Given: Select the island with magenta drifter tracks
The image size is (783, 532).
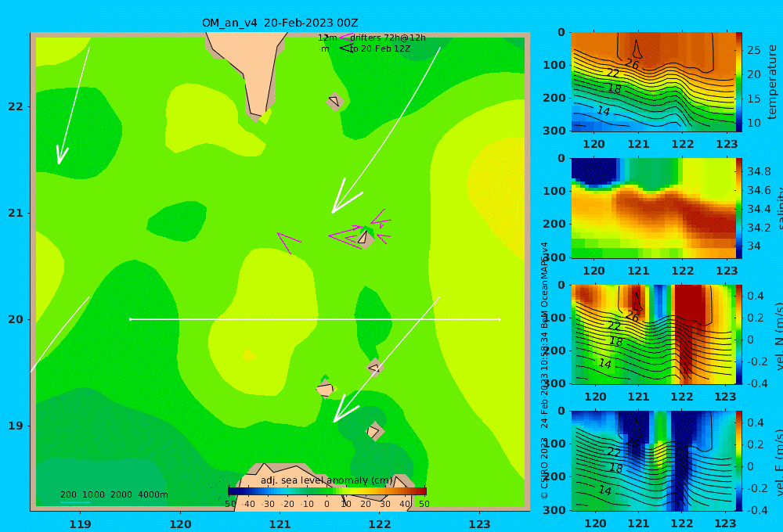Looking at the screenshot, I should 365,237.
